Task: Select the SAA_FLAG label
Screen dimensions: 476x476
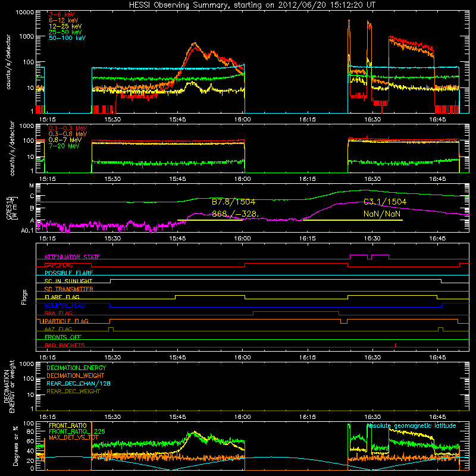Action: click(x=58, y=313)
